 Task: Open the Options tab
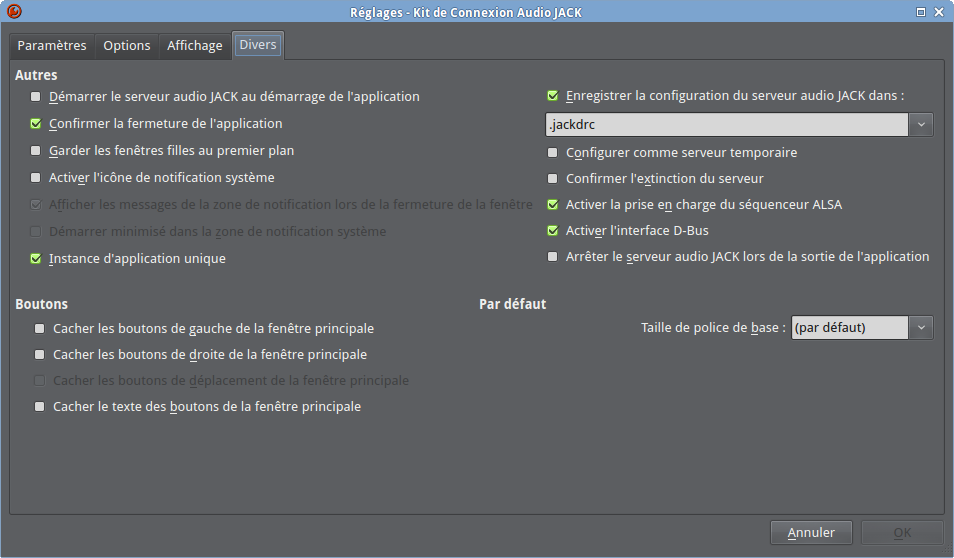127,46
